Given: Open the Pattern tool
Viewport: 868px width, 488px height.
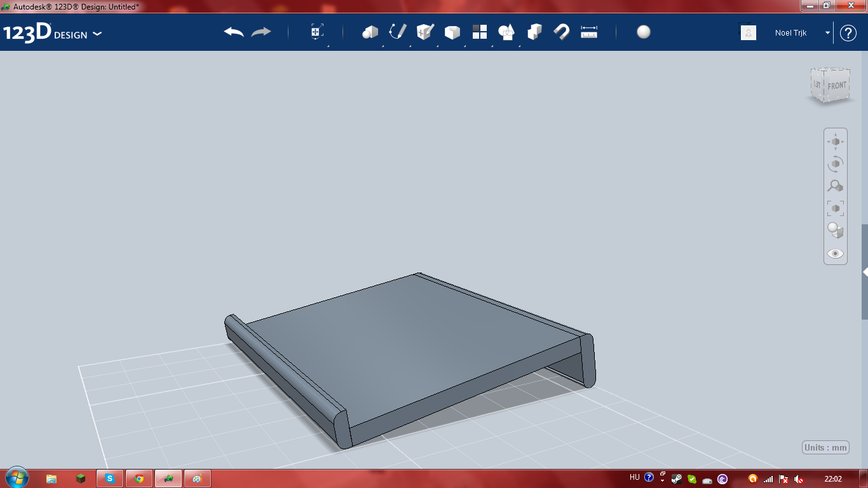Looking at the screenshot, I should coord(480,32).
